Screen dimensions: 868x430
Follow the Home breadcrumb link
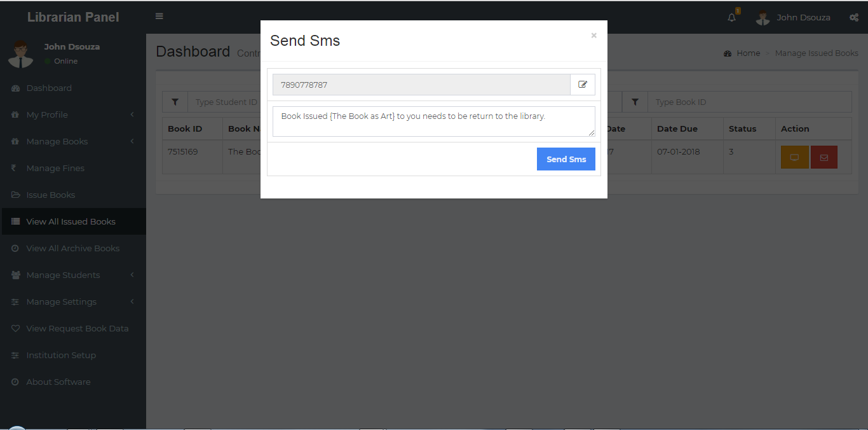click(x=748, y=53)
